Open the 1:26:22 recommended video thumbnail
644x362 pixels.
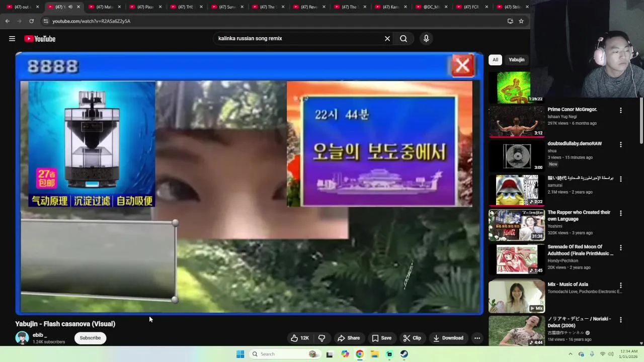click(x=514, y=87)
